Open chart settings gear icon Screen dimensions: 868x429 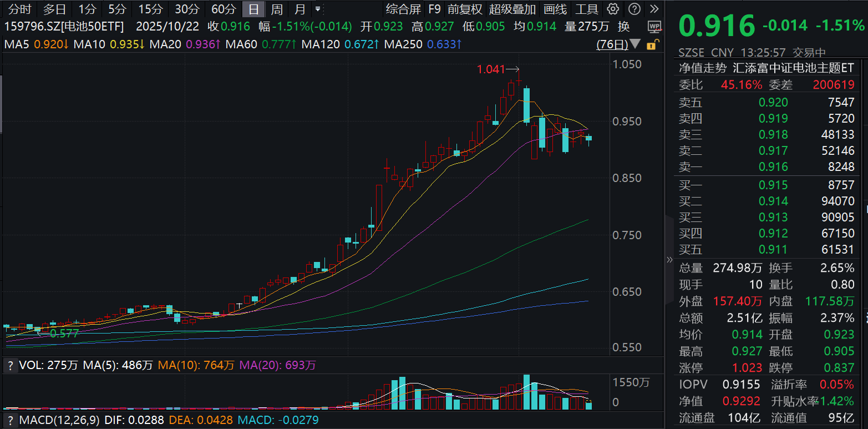point(613,9)
